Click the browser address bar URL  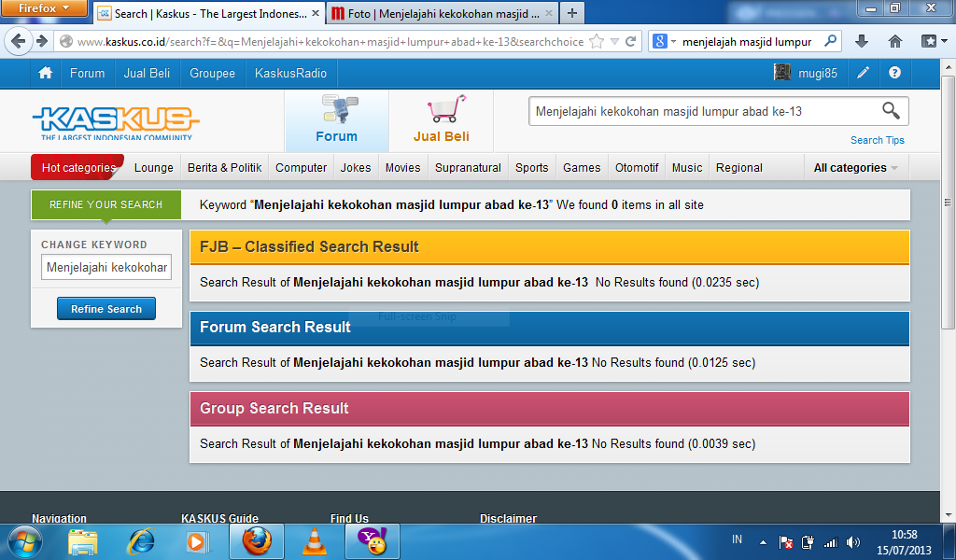pos(330,41)
